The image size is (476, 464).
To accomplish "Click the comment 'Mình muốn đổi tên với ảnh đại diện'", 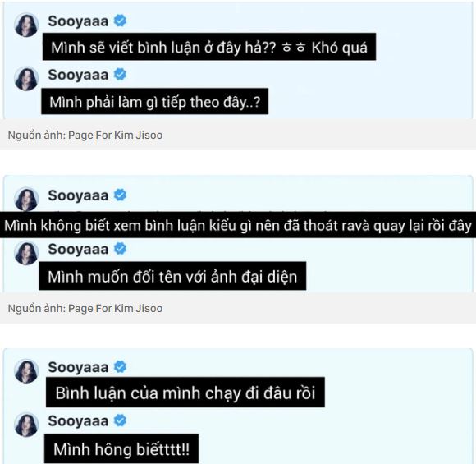I will 172,276.
